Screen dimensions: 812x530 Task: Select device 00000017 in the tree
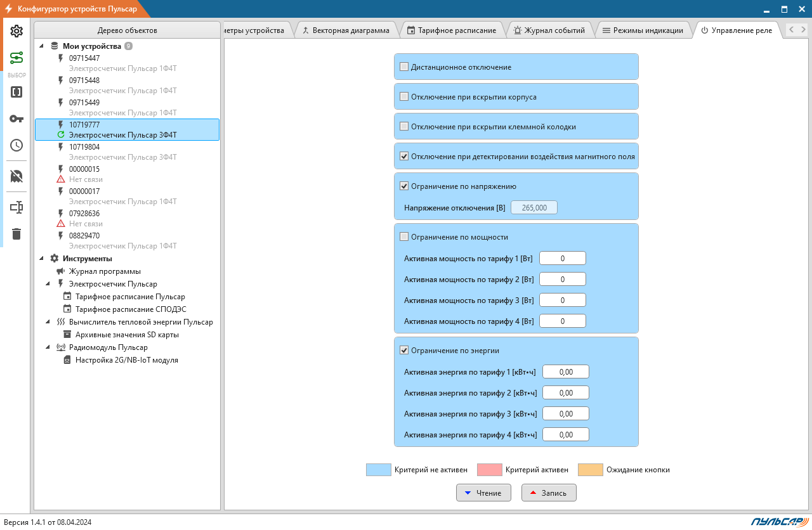127,196
